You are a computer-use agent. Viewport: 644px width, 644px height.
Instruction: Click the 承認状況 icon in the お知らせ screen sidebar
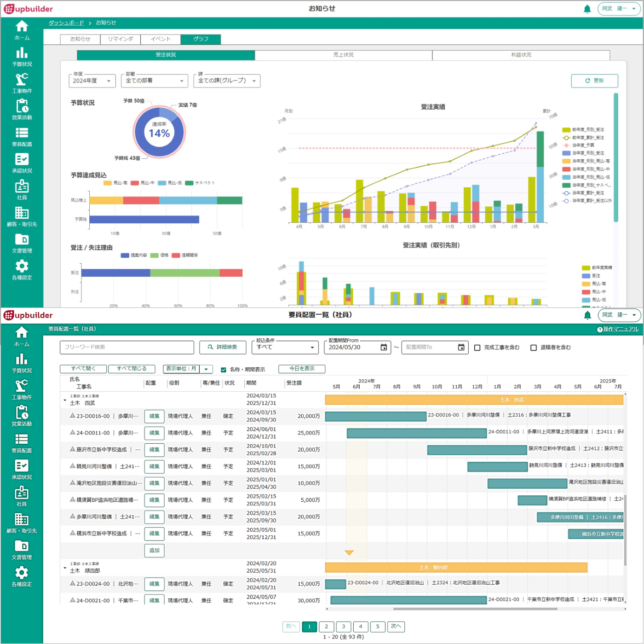click(x=22, y=159)
